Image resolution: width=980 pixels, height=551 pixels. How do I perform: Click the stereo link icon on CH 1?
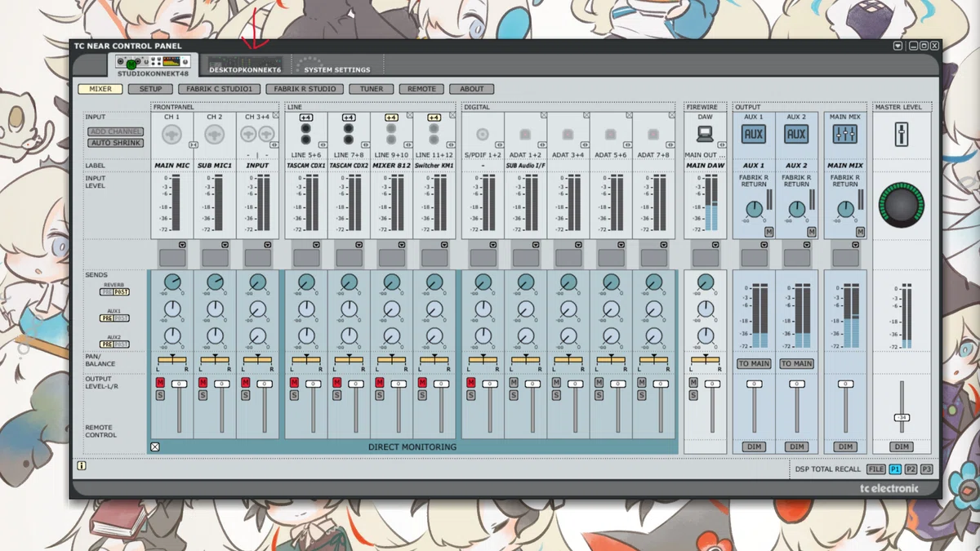click(x=194, y=145)
